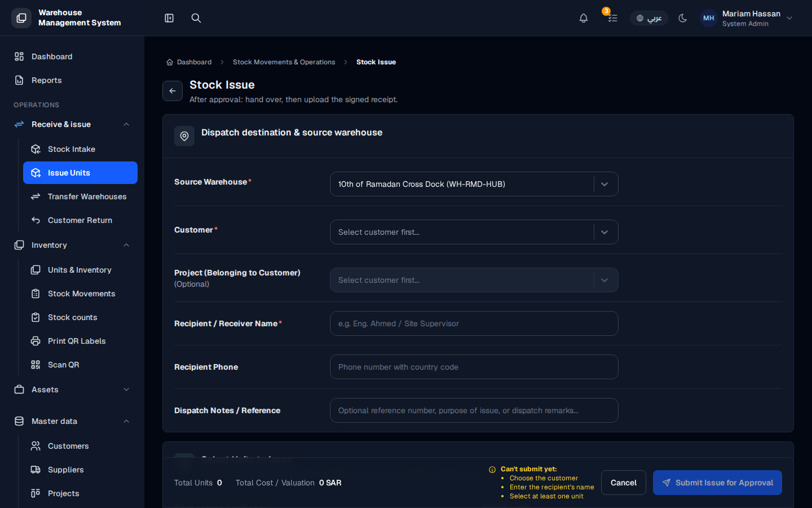
Task: Click the Cancel button
Action: tap(624, 483)
